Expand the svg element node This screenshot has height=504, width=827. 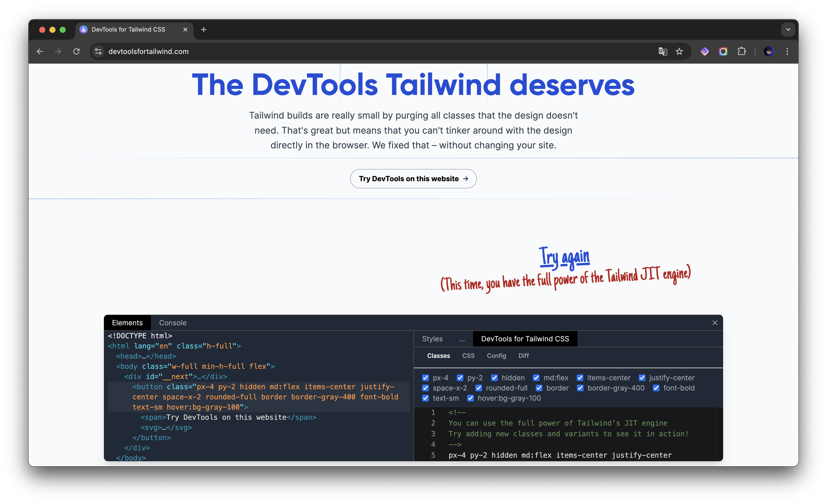166,427
